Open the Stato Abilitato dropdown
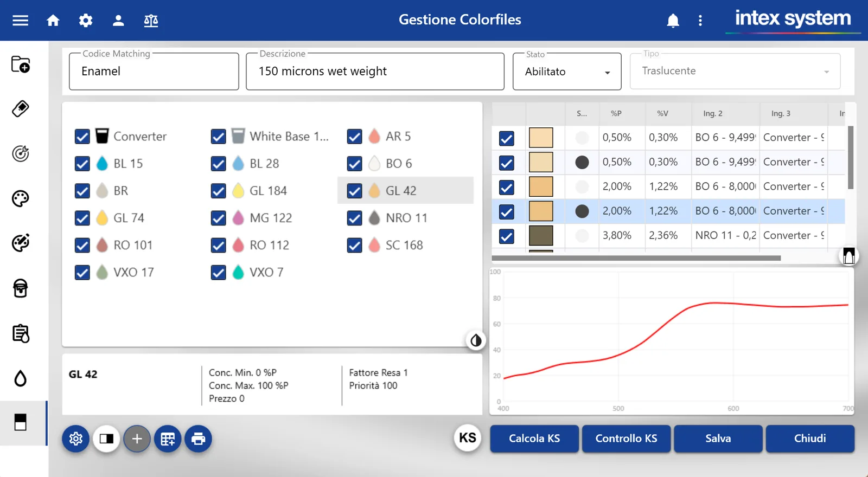 click(567, 72)
